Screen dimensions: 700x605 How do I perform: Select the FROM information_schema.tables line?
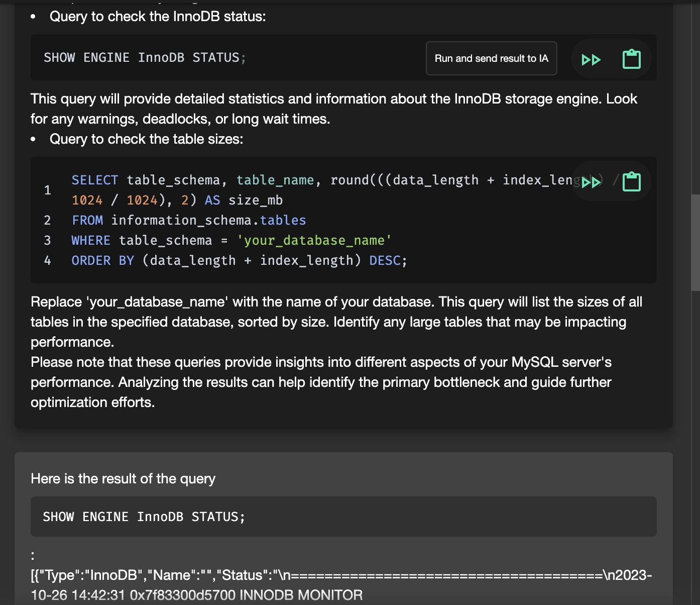click(189, 220)
